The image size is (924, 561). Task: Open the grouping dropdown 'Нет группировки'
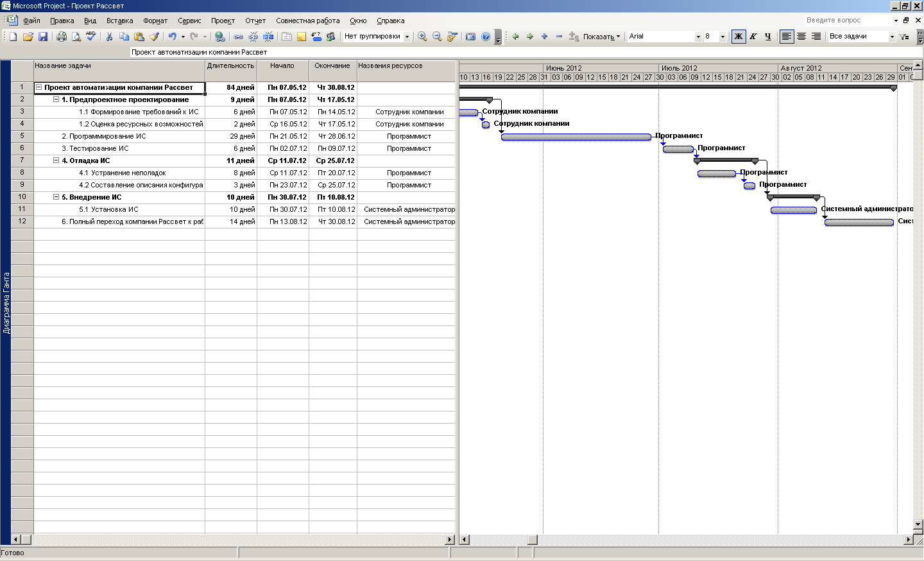[x=407, y=37]
